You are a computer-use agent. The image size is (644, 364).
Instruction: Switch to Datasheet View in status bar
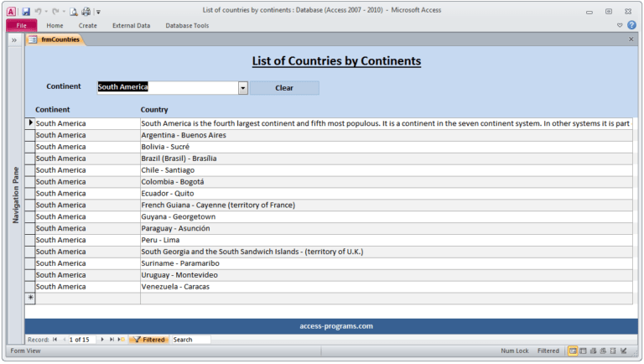[583, 351]
